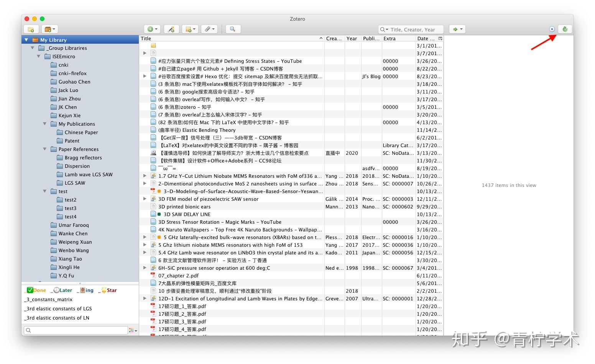Focus the Title, Creator, Year search field
This screenshot has width=595, height=364.
pos(411,30)
